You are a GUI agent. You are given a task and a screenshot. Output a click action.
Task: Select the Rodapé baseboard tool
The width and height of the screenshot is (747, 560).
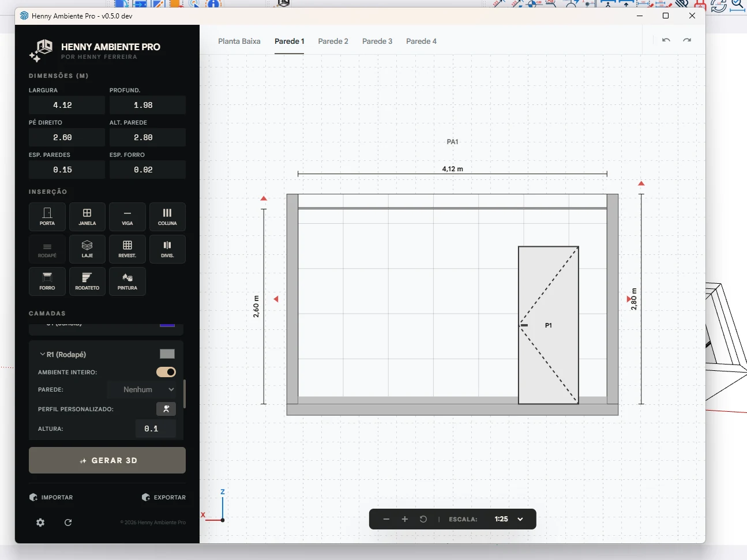(47, 249)
